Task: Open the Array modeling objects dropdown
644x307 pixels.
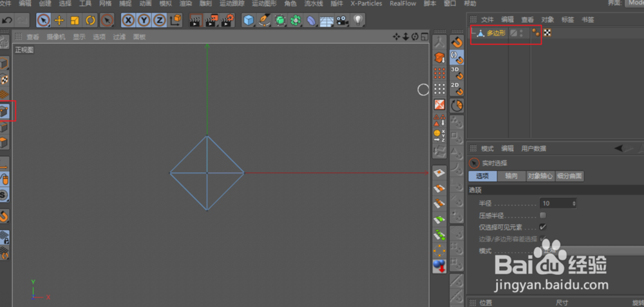Action: [296, 20]
